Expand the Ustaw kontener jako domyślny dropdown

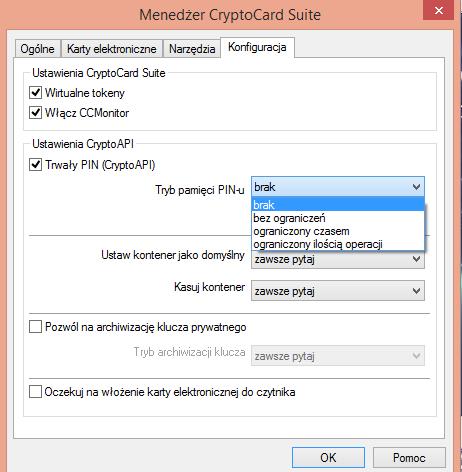pos(338,259)
